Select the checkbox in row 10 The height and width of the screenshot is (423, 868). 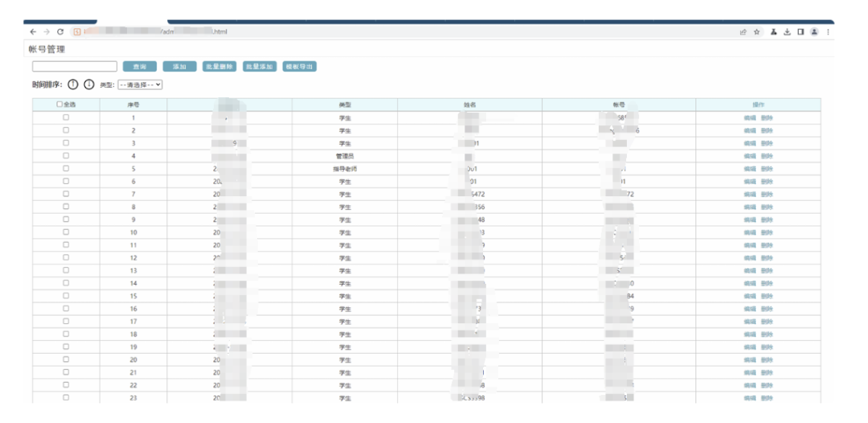coord(66,232)
